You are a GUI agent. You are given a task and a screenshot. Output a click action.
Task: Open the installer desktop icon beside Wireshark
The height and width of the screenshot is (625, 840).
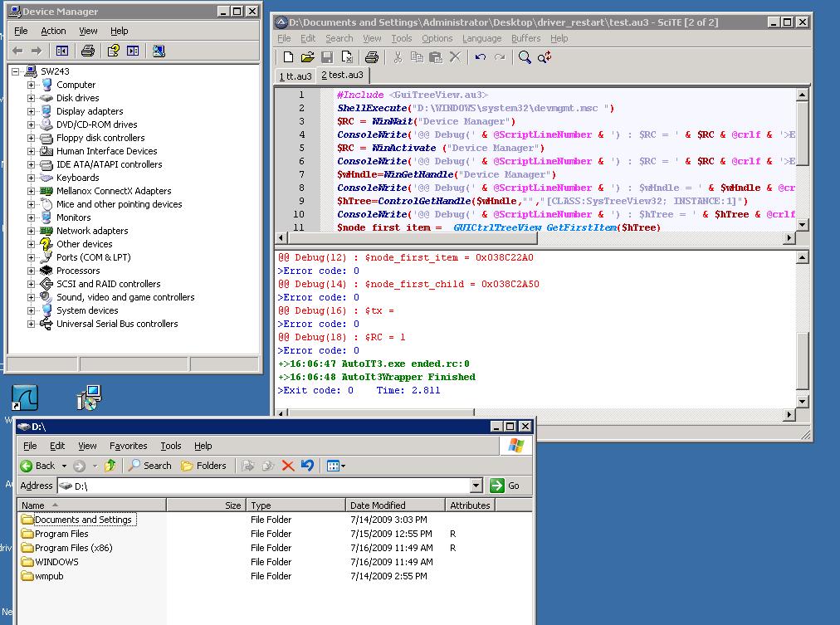pyautogui.click(x=89, y=398)
